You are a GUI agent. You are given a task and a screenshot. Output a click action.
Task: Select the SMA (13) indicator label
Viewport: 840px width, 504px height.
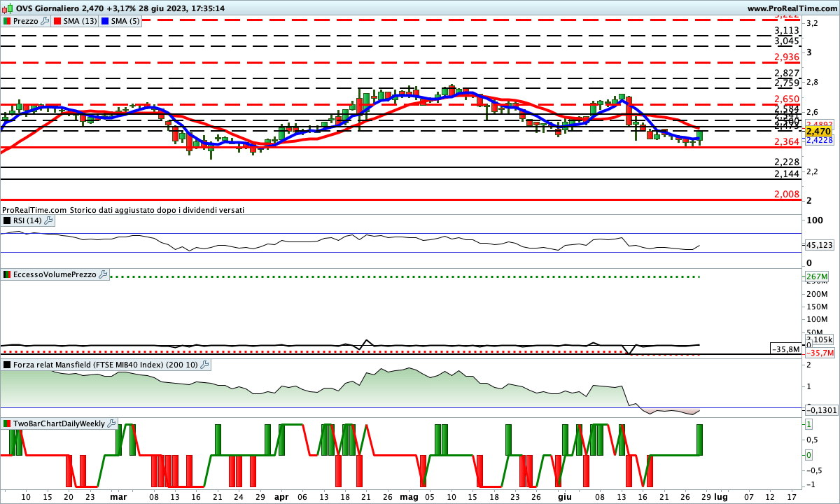(x=80, y=21)
